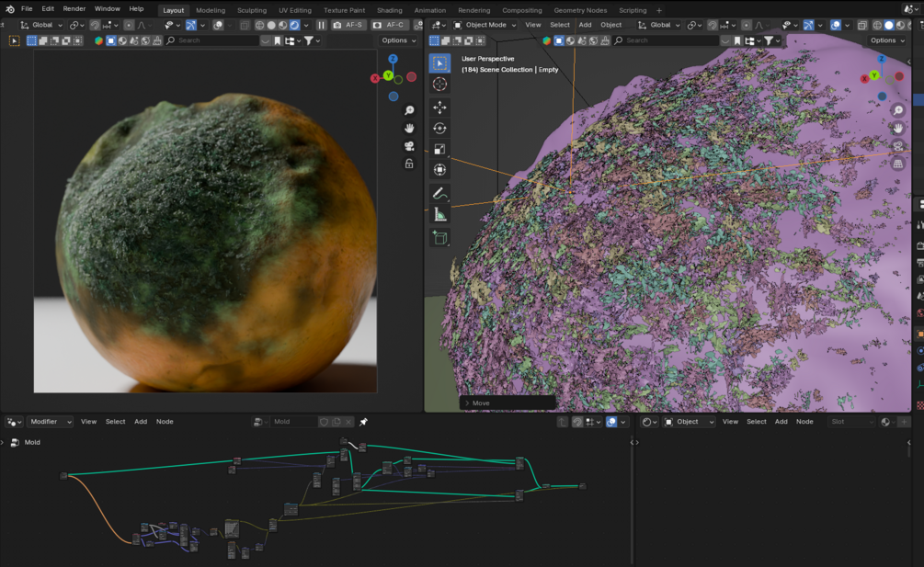Screen dimensions: 924x567
Task: Toggle snapping magnet in right viewport header
Action: pos(713,25)
